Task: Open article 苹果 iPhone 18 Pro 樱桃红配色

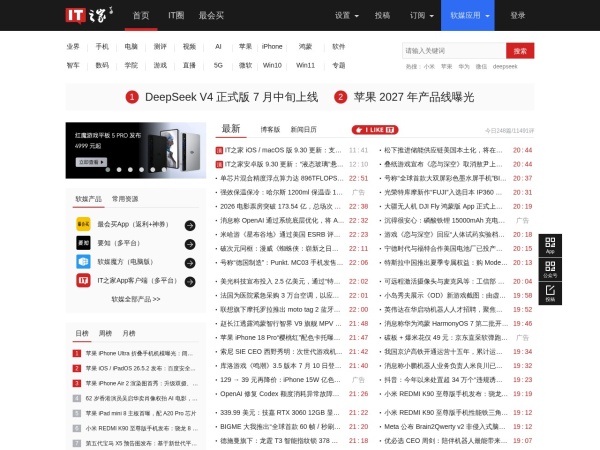Action: click(x=280, y=338)
